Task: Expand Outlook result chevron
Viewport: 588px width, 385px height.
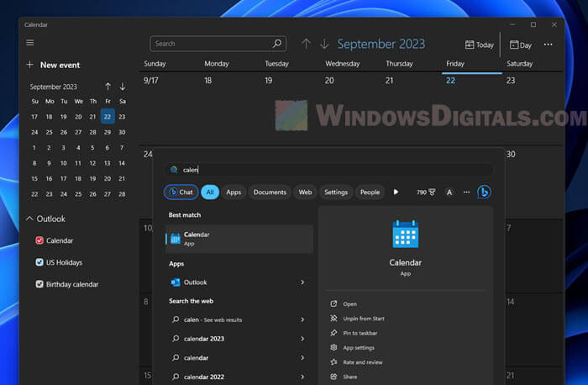Action: (302, 282)
